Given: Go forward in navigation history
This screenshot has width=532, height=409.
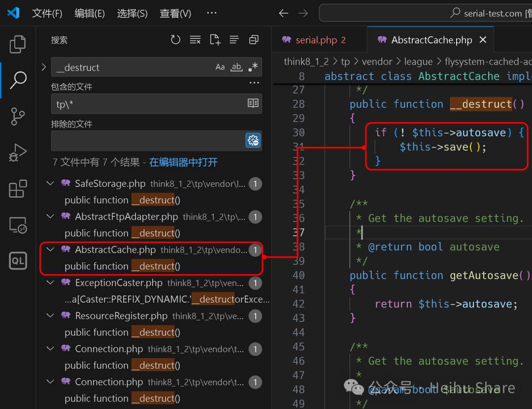Looking at the screenshot, I should (x=303, y=13).
